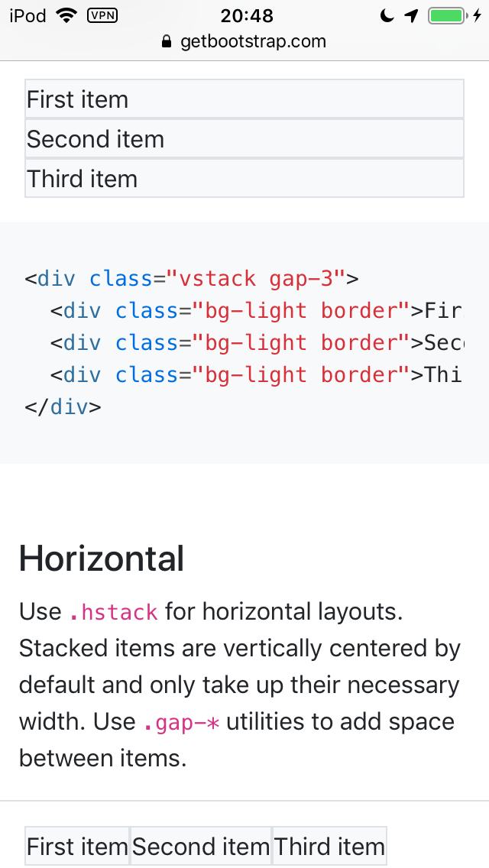489x868 pixels.
Task: Tap the green battery icon
Action: pyautogui.click(x=448, y=15)
